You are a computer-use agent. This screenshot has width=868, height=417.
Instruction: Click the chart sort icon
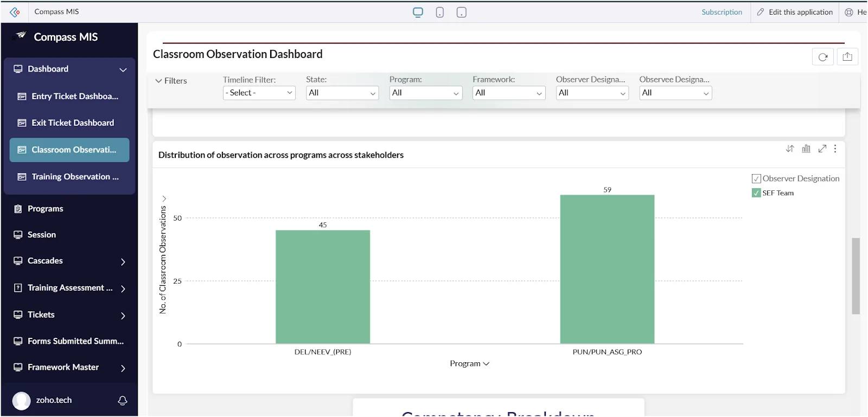pos(790,149)
